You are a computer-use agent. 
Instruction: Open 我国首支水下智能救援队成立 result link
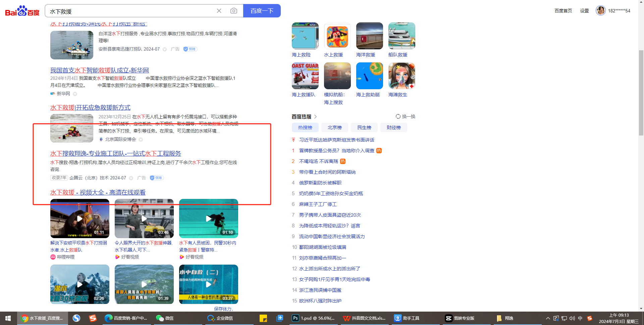tap(100, 70)
